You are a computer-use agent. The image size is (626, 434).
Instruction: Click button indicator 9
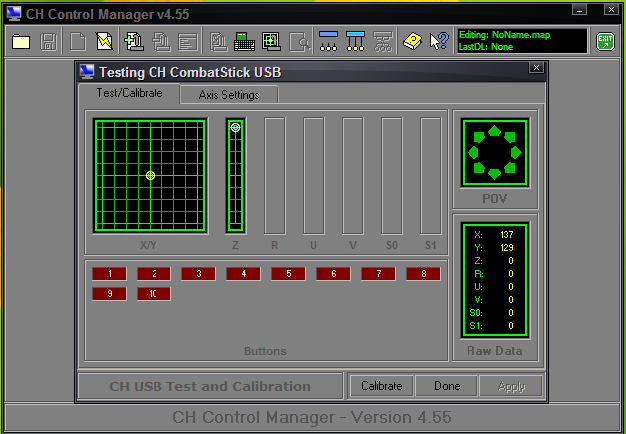click(109, 294)
